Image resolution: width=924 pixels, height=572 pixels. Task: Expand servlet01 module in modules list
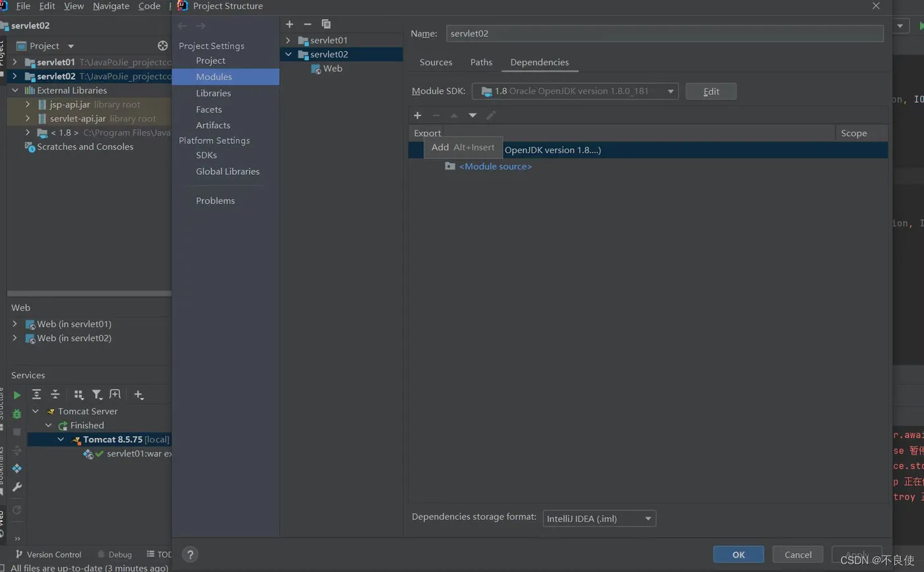click(288, 40)
